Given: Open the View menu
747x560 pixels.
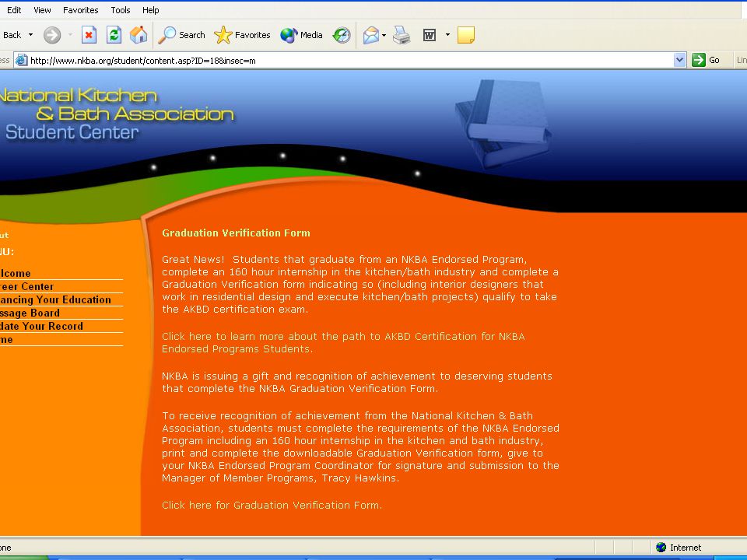Looking at the screenshot, I should coord(42,10).
